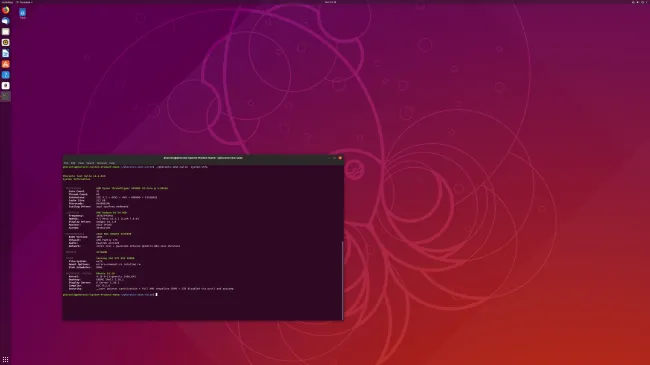Launch Firefox from the dock
Screen dimensions: 650x365
[5, 10]
